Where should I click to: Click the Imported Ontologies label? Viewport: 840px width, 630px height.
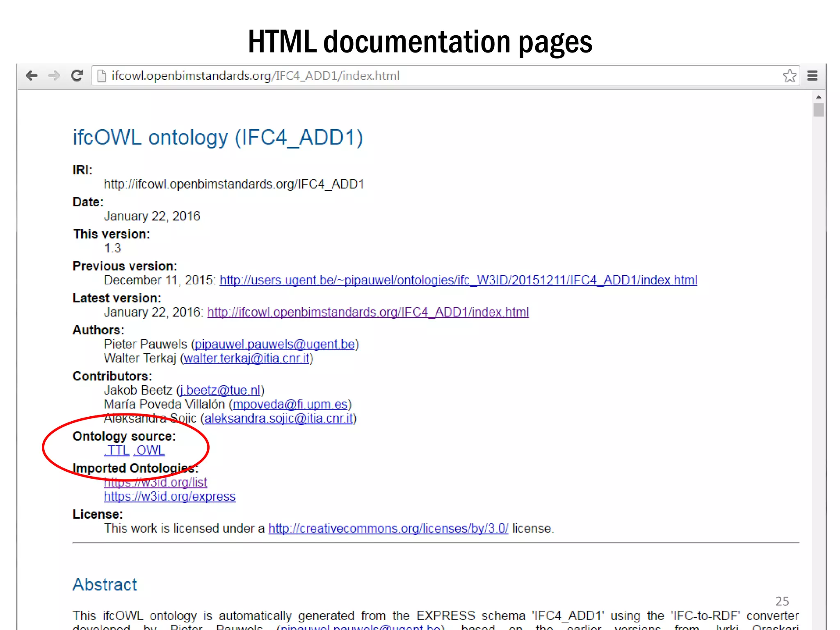coord(135,468)
